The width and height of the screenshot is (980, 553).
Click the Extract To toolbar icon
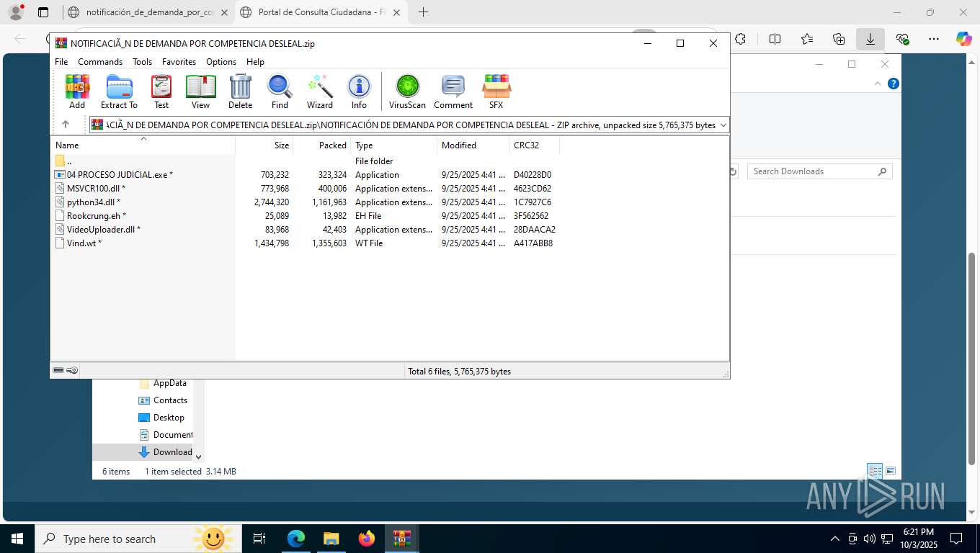[x=119, y=92]
